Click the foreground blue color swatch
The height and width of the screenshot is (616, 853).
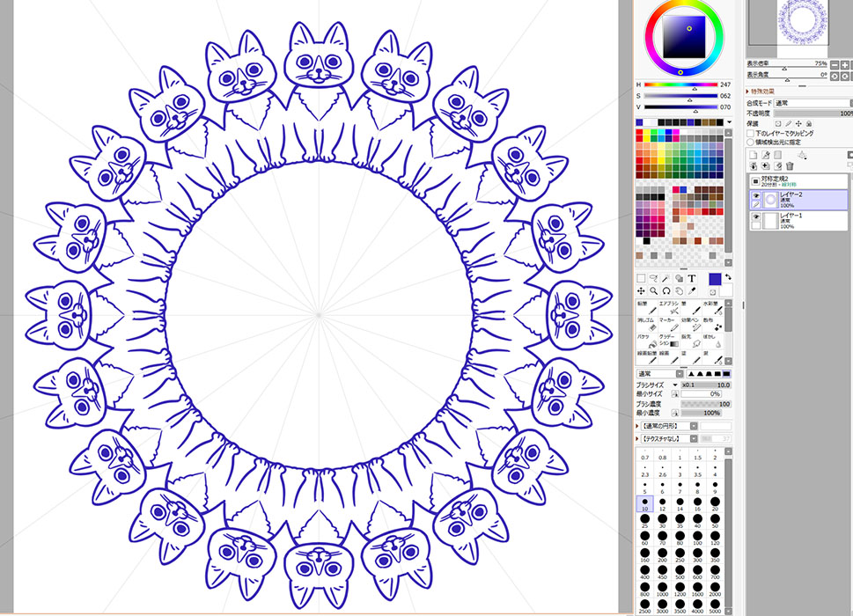715,279
